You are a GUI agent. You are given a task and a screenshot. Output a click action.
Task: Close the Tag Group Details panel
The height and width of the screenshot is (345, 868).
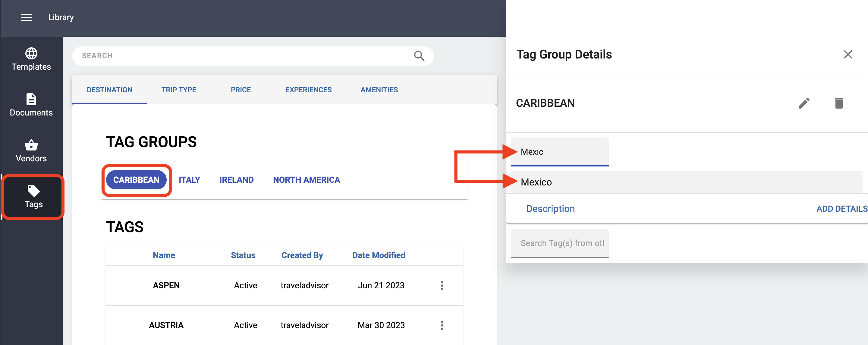coord(848,54)
